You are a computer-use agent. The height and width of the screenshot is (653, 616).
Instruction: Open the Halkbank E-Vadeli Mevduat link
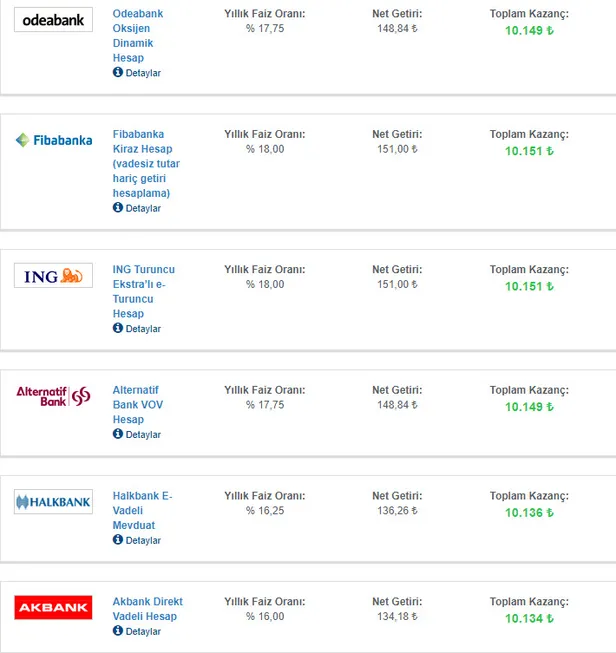coord(142,510)
